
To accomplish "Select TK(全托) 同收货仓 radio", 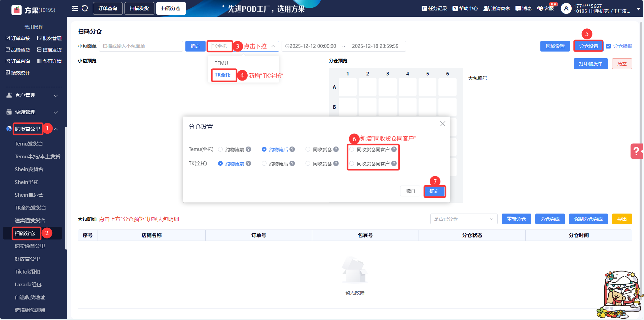I will click(x=308, y=163).
